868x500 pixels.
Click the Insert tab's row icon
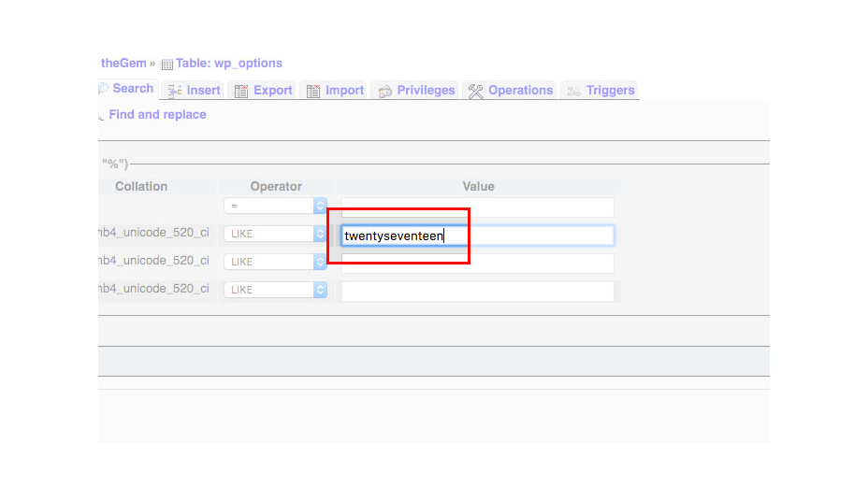coord(174,92)
